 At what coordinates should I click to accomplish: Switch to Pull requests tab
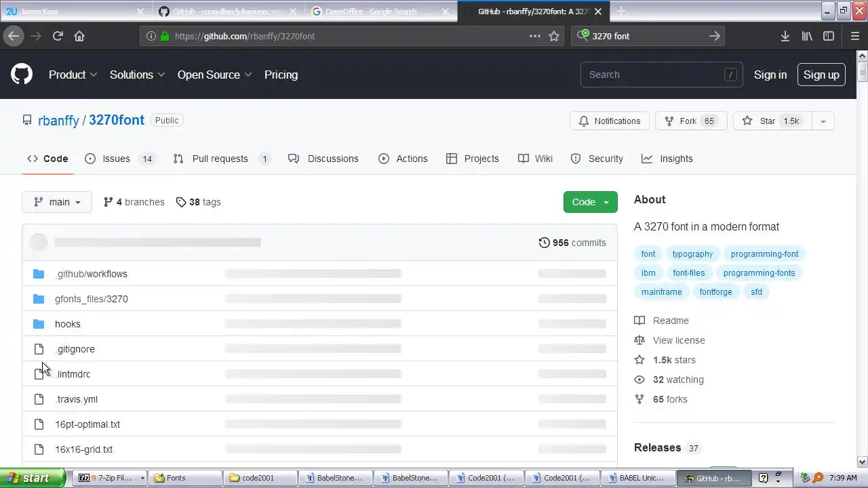pos(222,159)
